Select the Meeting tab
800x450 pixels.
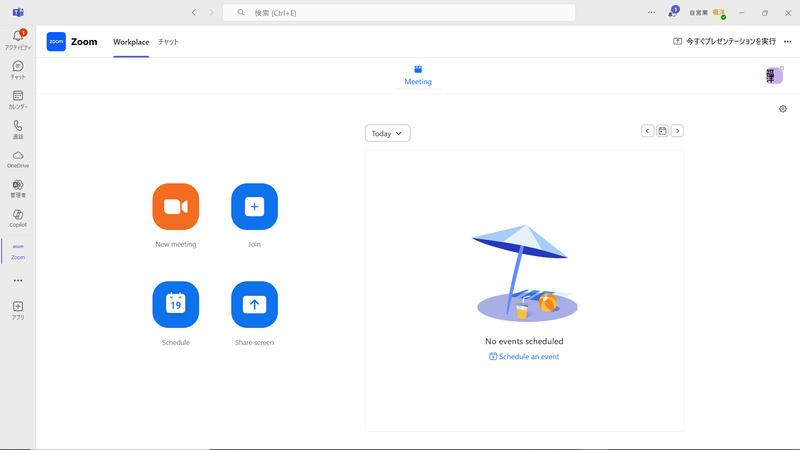point(418,76)
